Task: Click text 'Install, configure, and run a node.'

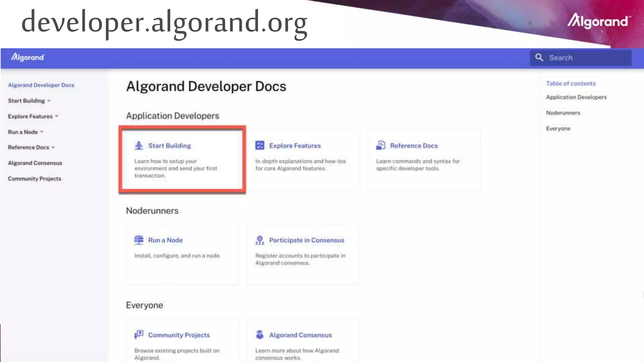Action: coord(177,256)
